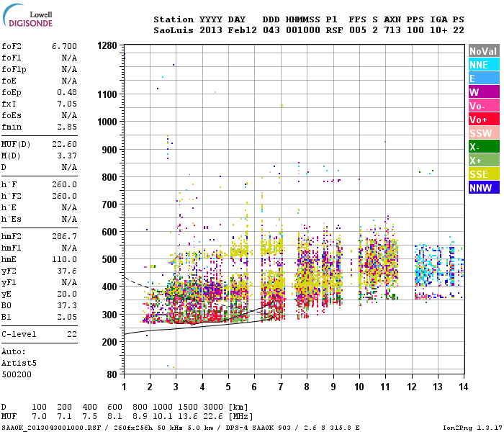
Task: Click the SaoLuis station name
Action: 174,30
